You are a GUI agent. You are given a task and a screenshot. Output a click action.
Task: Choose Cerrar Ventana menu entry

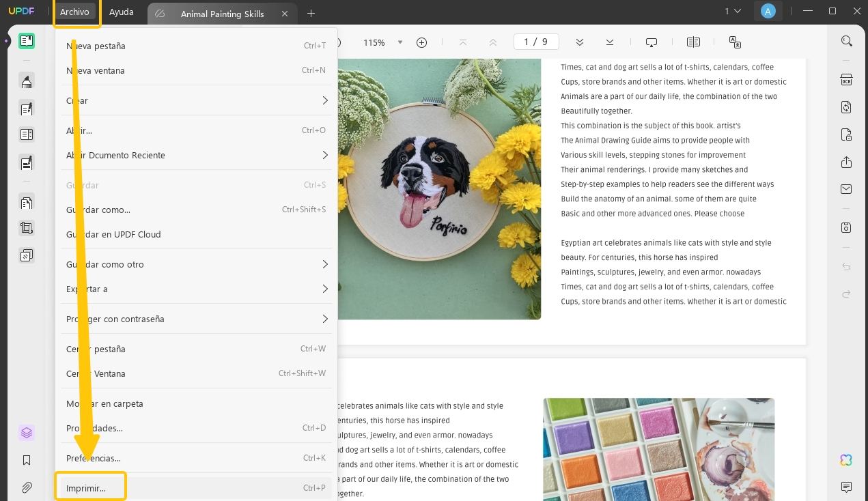click(x=196, y=373)
